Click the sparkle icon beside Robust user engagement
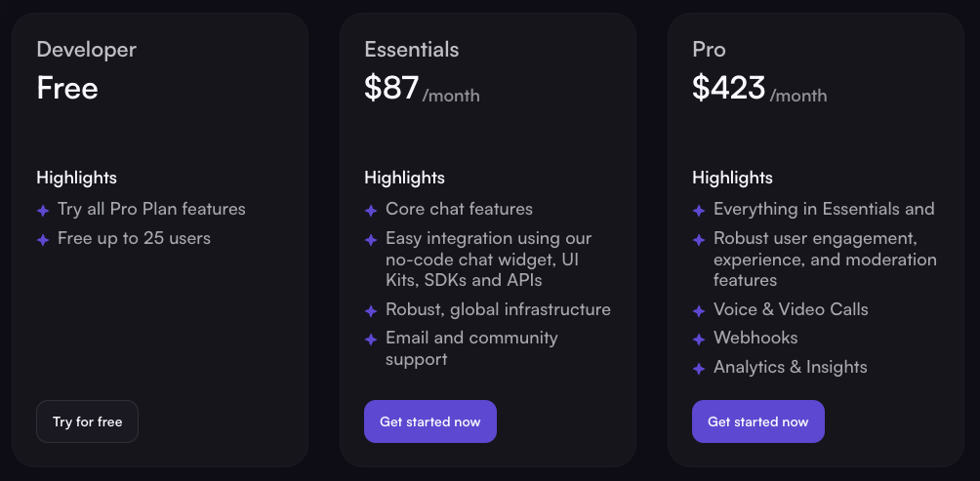Screen dimensions: 980x481 pyautogui.click(x=699, y=240)
